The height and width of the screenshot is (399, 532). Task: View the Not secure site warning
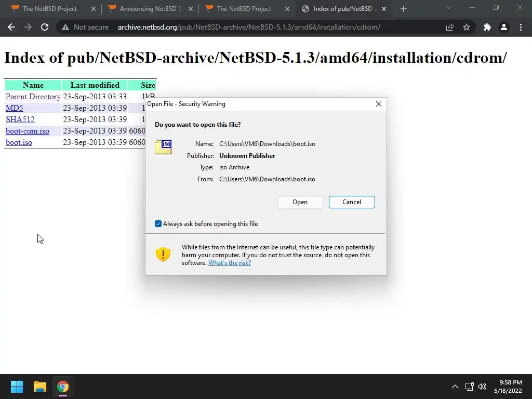coord(85,27)
